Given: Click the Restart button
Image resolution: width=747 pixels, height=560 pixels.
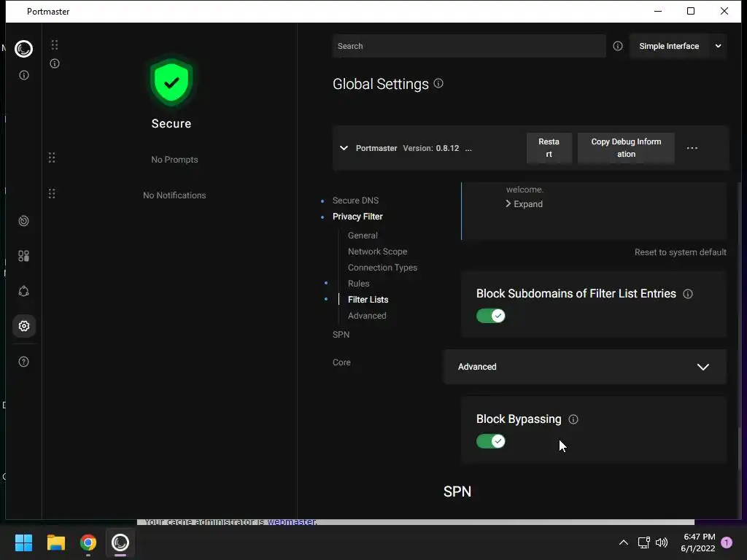Looking at the screenshot, I should click(x=549, y=148).
